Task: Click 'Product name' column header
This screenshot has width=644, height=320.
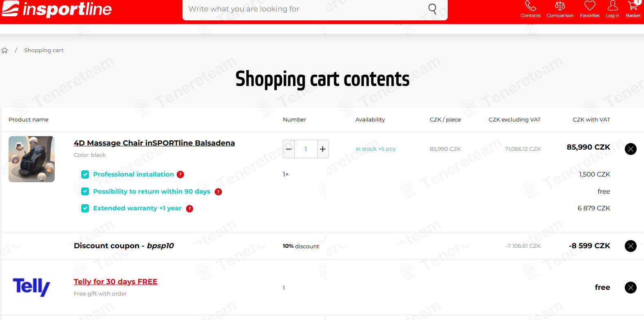Action: pos(29,120)
